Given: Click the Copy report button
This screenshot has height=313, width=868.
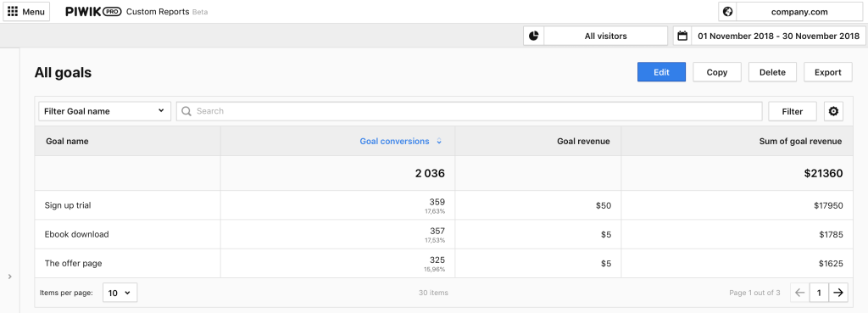Looking at the screenshot, I should click(717, 72).
